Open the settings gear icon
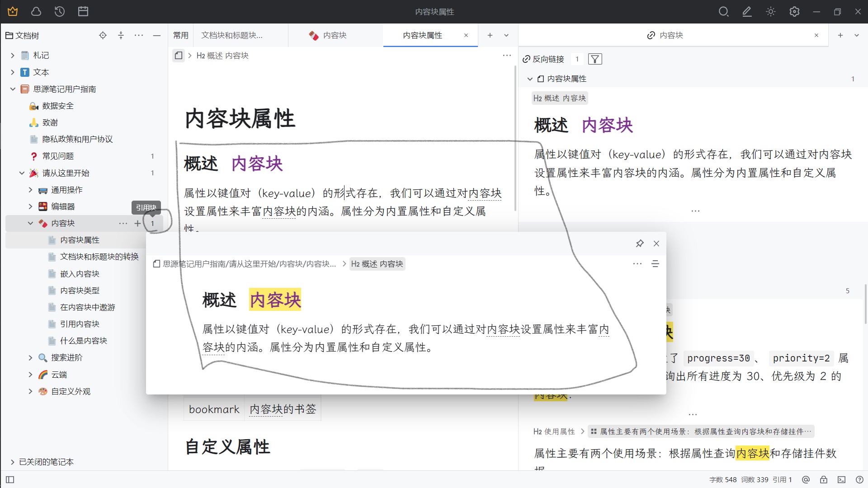 (x=794, y=12)
